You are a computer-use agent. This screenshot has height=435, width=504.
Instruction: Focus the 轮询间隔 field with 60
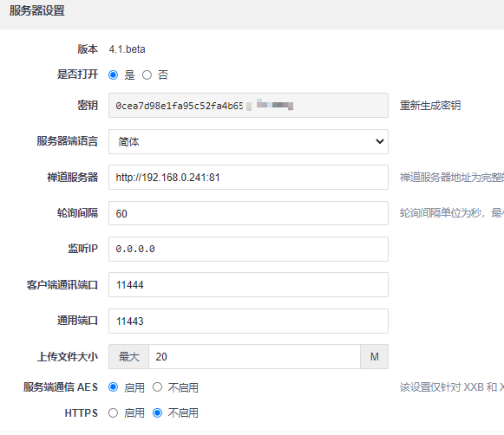coord(248,213)
